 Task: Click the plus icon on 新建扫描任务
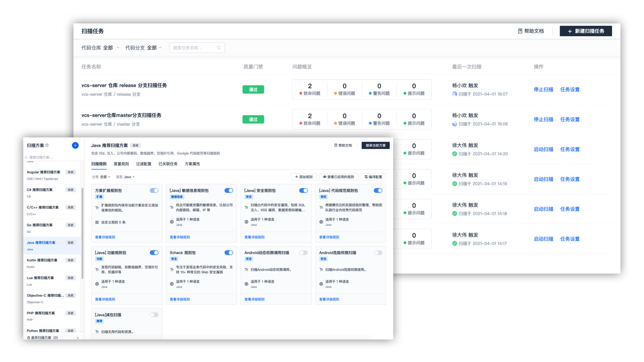coord(570,31)
